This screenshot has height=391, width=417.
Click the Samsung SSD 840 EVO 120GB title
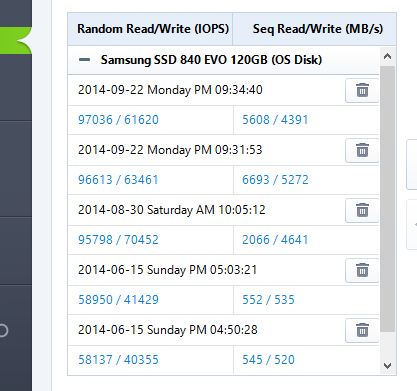tap(211, 60)
